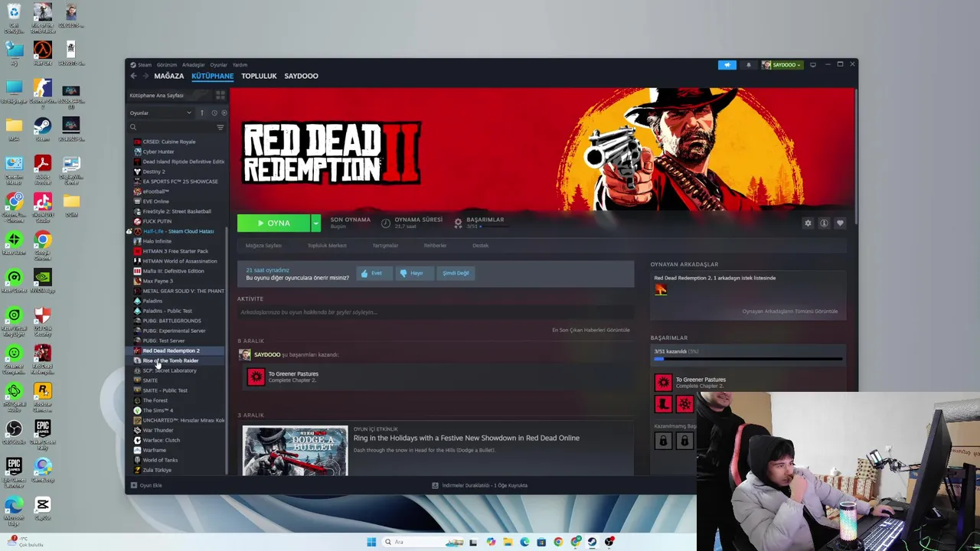Viewport: 980px width, 551px height.
Task: Select Halo Infinite in game list
Action: (157, 241)
